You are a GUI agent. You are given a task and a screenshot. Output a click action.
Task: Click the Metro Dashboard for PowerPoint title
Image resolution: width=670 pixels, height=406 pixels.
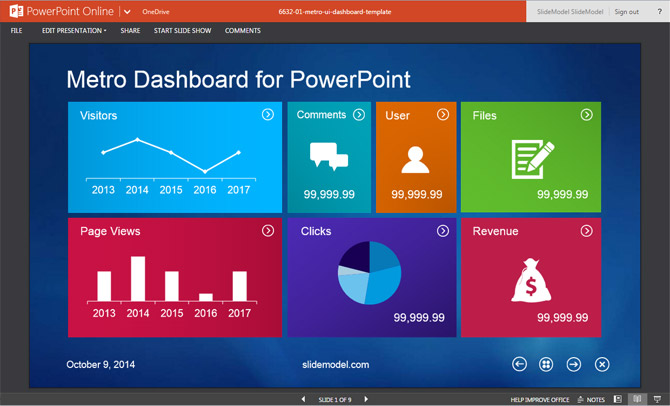click(x=238, y=79)
